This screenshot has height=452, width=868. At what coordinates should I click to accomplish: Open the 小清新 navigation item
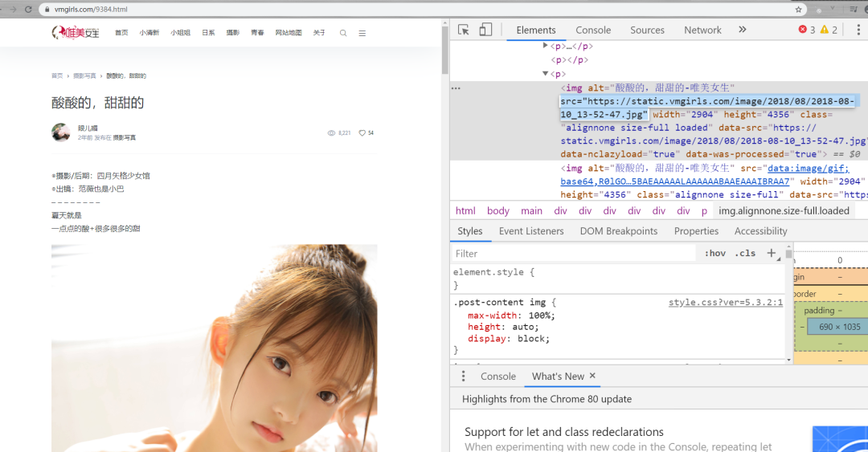pyautogui.click(x=149, y=33)
